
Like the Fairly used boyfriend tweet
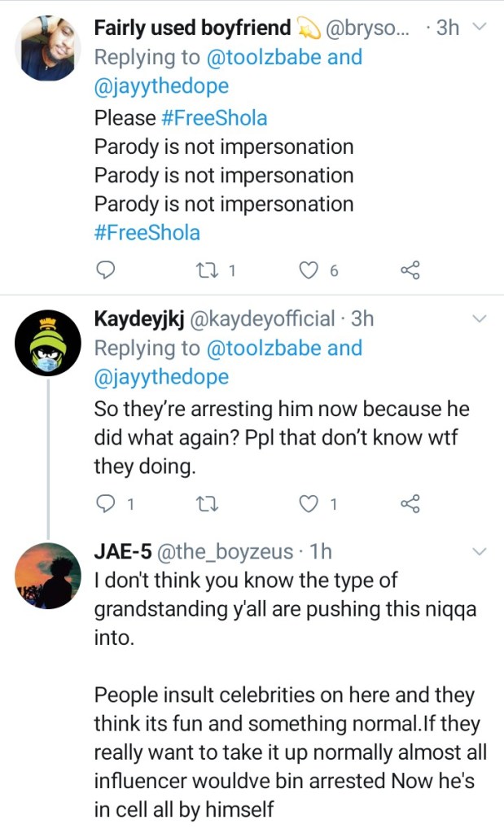pos(309,271)
